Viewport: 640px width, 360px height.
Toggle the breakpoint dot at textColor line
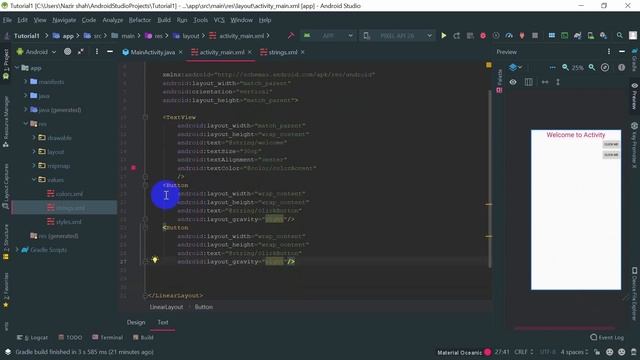133,168
